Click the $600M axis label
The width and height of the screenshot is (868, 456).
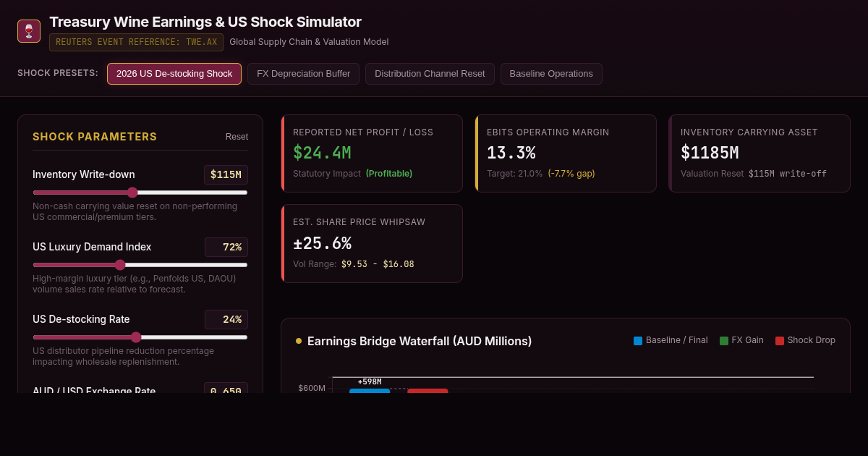[x=312, y=388]
